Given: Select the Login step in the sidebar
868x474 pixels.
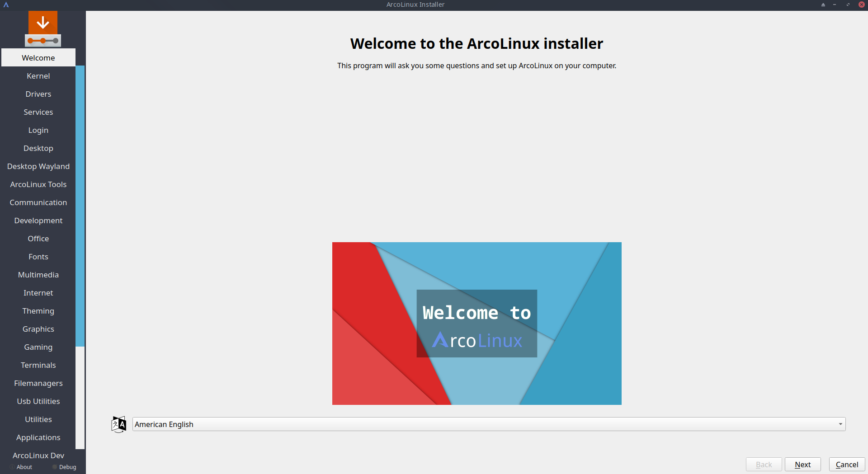Looking at the screenshot, I should pyautogui.click(x=38, y=130).
